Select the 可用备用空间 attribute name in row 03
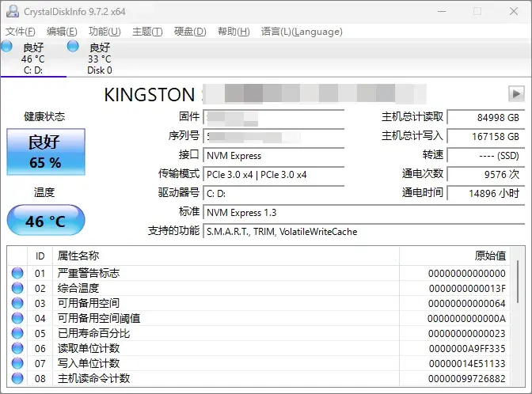 click(89, 303)
